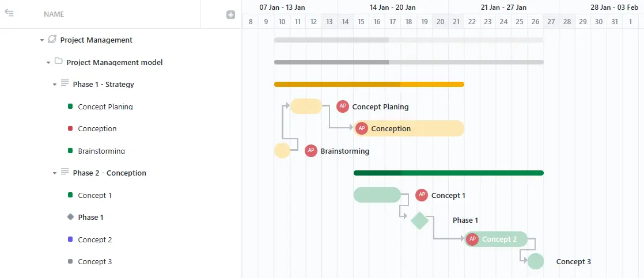Viewport: 644px width, 278px height.
Task: Collapse the Phase 2 - Conception group arrow
Action: pyautogui.click(x=54, y=173)
